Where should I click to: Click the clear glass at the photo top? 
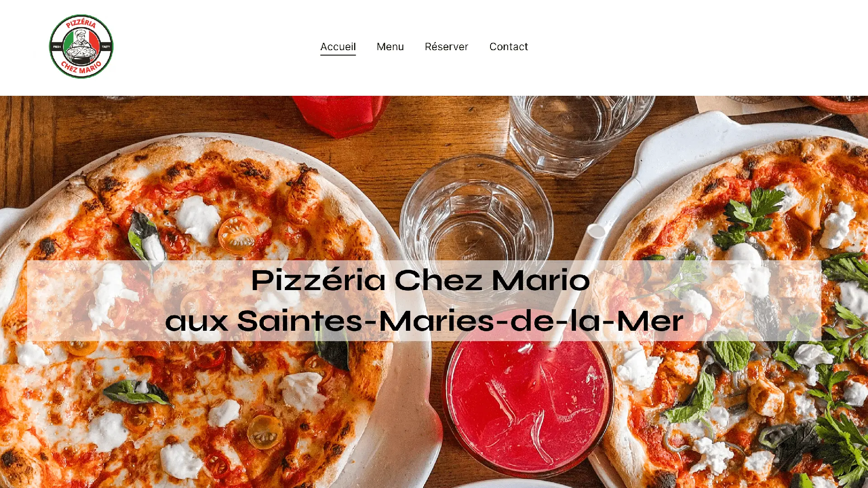click(581, 134)
